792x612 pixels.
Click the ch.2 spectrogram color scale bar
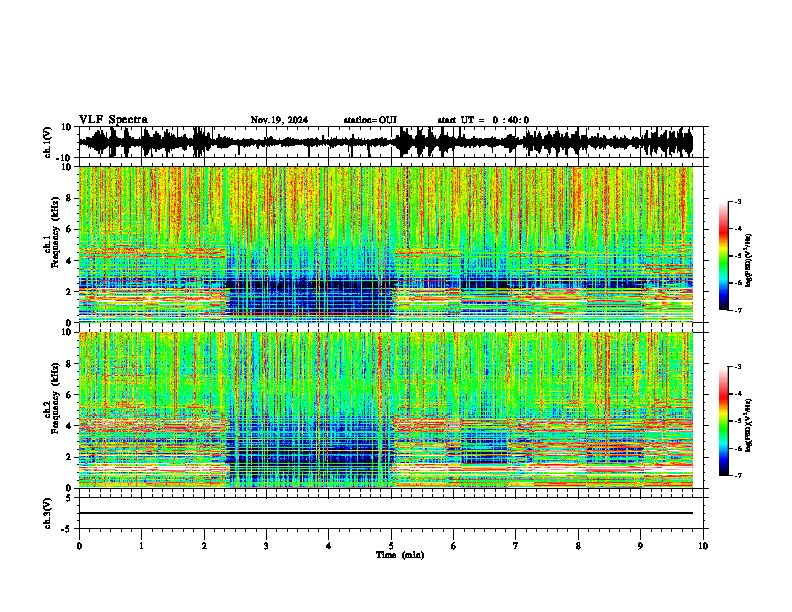[x=724, y=421]
